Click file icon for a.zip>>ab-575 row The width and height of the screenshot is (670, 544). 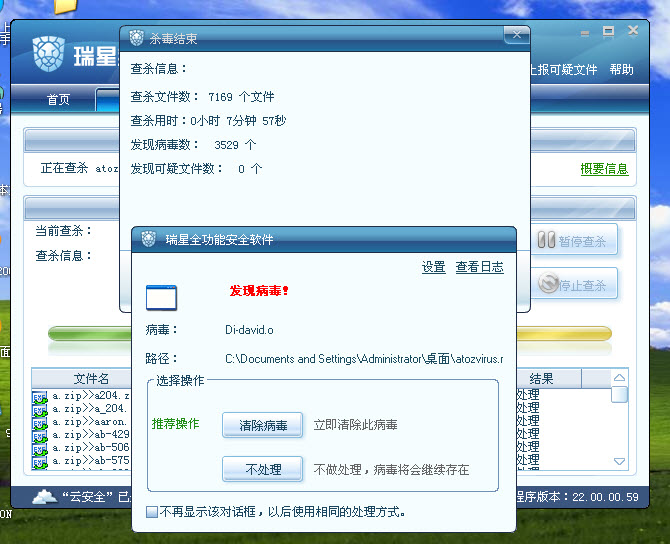coord(39,462)
